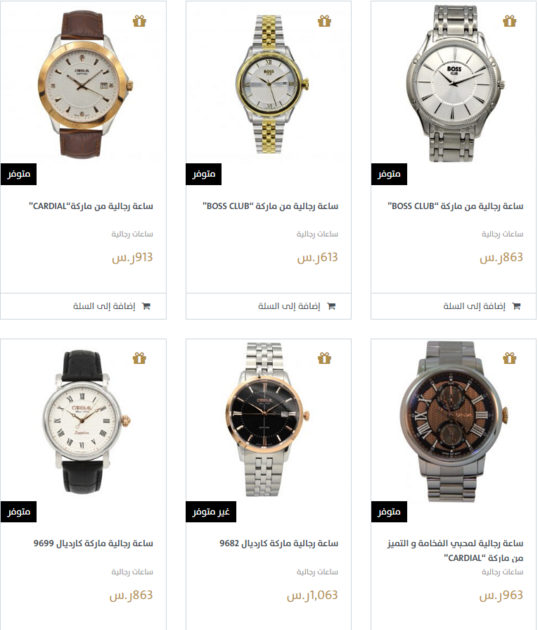Open product title link for Cardial 9682 watch
Viewport: 538px width, 630px height.
pyautogui.click(x=279, y=543)
